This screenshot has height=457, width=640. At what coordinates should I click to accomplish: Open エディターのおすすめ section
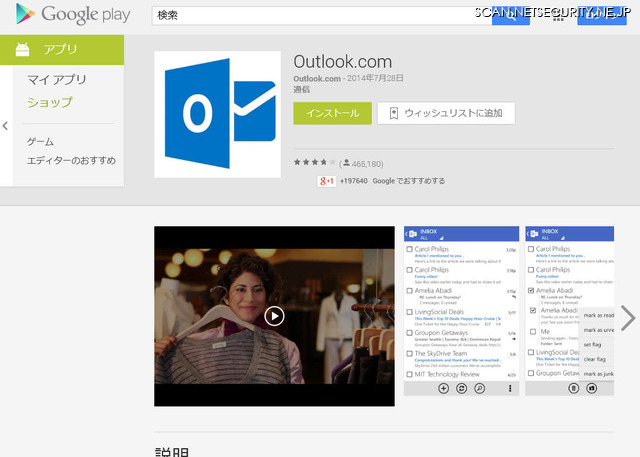click(71, 160)
